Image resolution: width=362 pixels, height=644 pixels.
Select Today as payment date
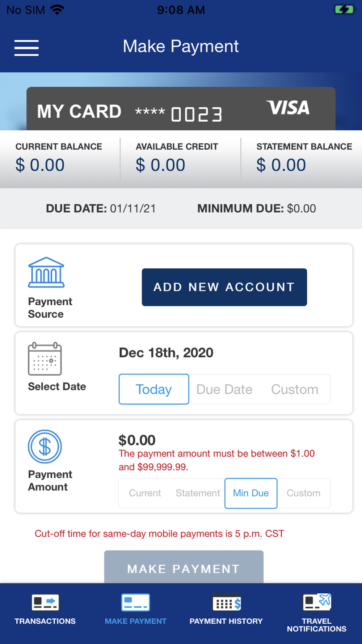(x=154, y=389)
